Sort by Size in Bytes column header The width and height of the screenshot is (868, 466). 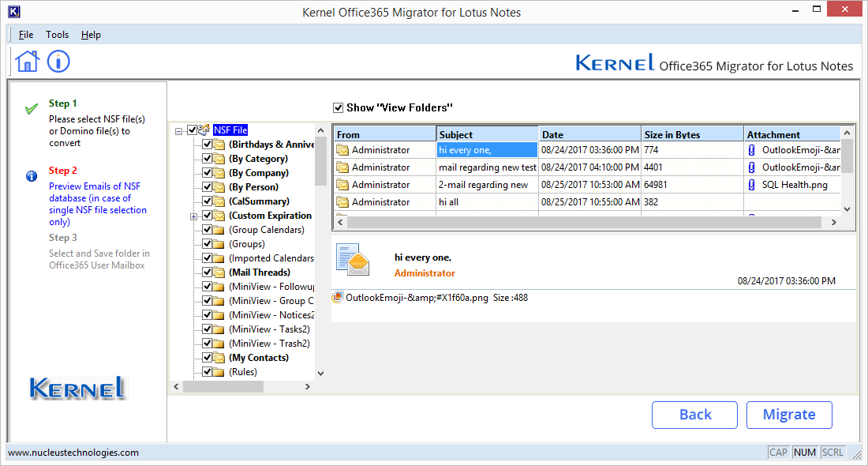click(x=693, y=134)
